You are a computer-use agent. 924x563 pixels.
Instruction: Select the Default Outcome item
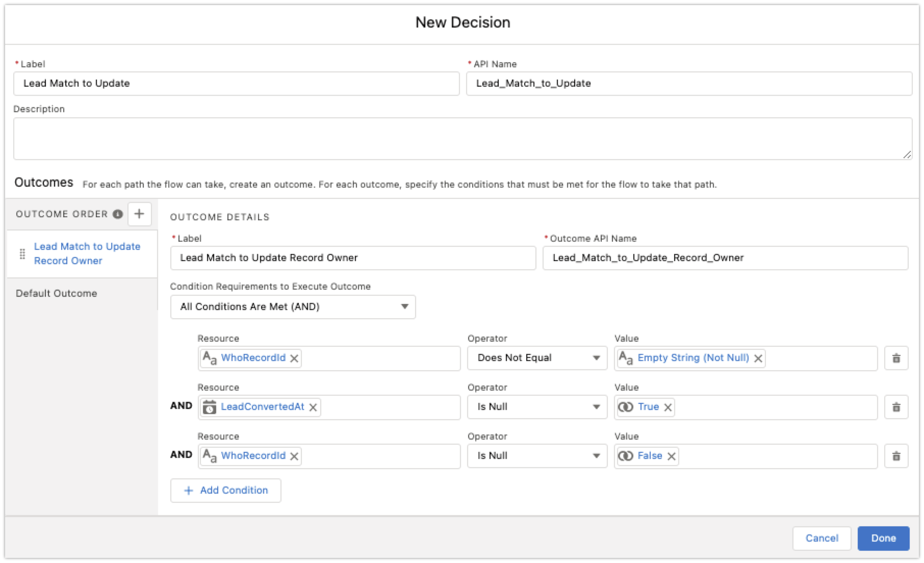coord(57,293)
